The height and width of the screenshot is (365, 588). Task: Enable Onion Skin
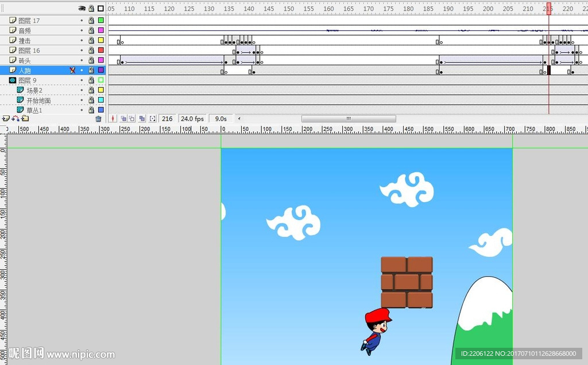click(123, 118)
